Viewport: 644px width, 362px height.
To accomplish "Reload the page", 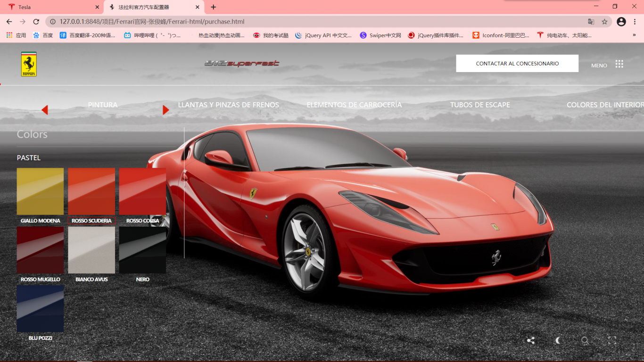I will pos(36,22).
